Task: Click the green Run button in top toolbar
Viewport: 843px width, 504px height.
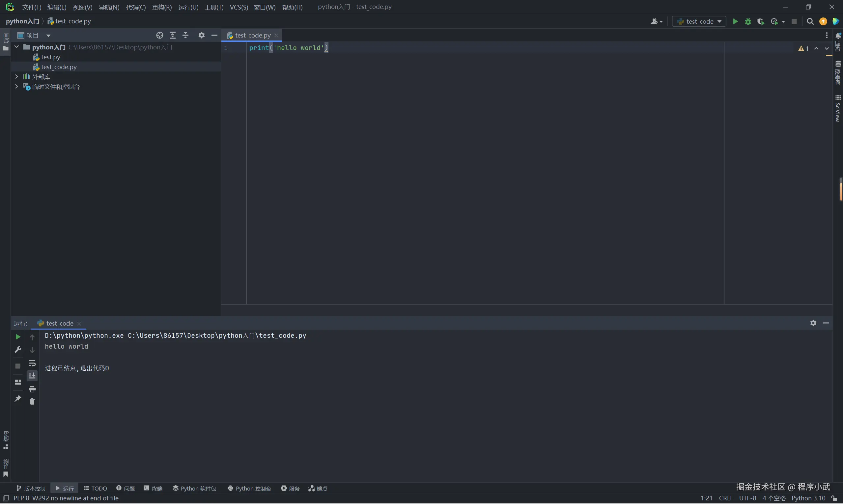Action: pyautogui.click(x=735, y=21)
